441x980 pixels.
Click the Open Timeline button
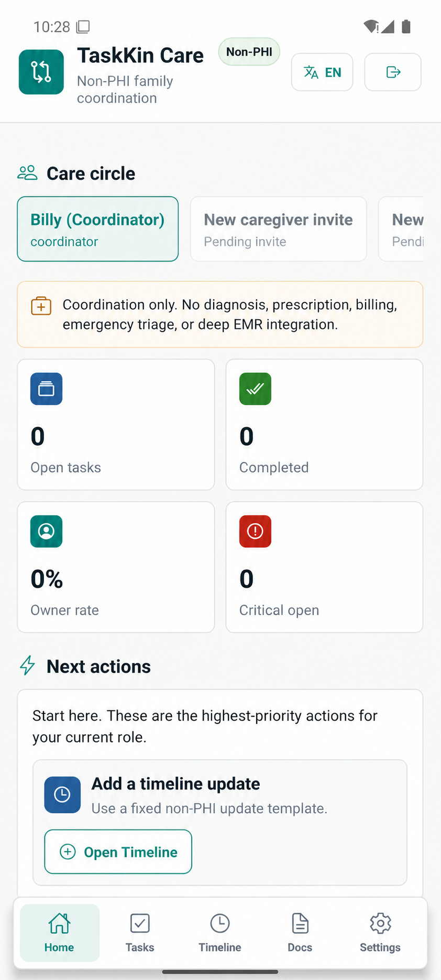(118, 852)
